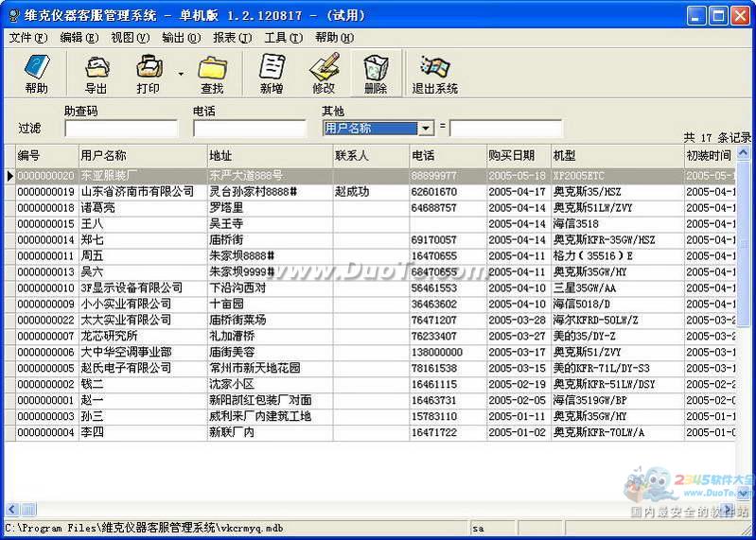
Task: Click the application icon in title bar
Action: point(14,15)
